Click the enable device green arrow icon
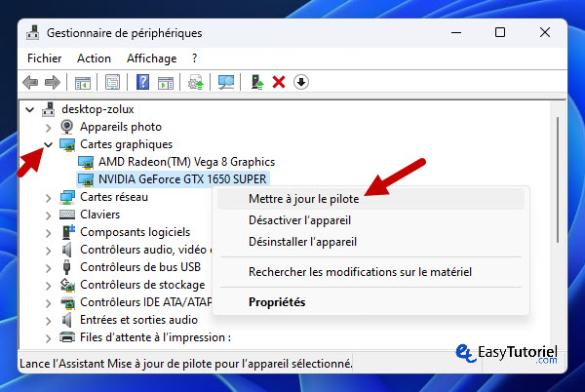 pos(256,82)
